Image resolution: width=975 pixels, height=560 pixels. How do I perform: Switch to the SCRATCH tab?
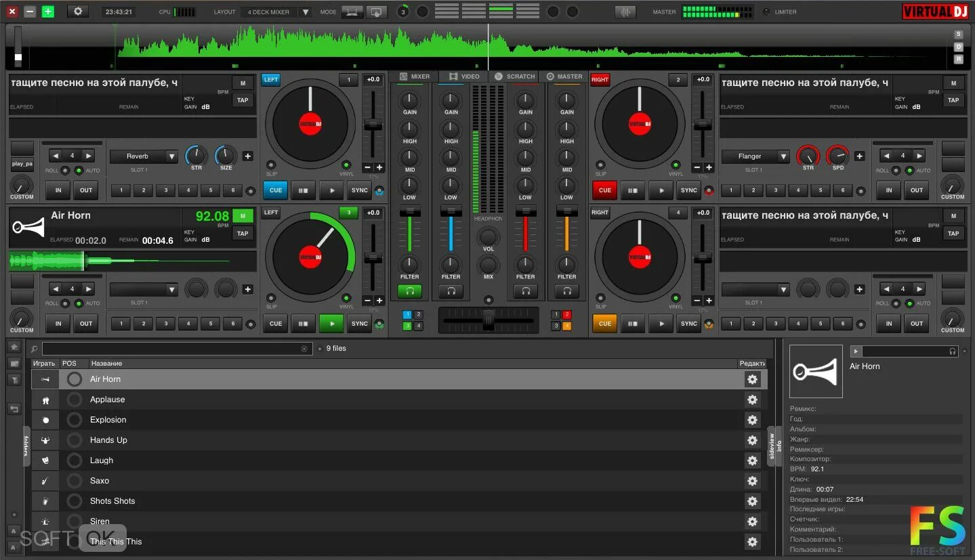tap(514, 77)
